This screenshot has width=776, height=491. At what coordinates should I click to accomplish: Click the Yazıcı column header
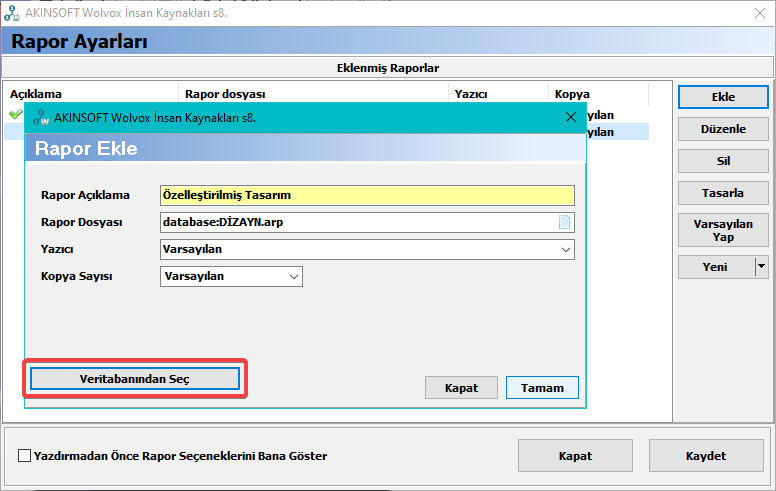pyautogui.click(x=498, y=94)
